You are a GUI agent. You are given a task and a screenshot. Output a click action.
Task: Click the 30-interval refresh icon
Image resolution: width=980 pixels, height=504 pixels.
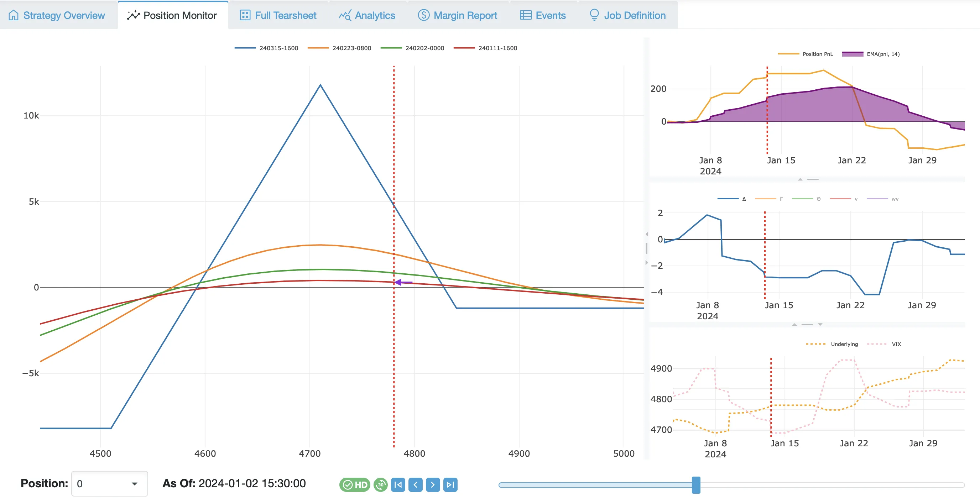380,484
